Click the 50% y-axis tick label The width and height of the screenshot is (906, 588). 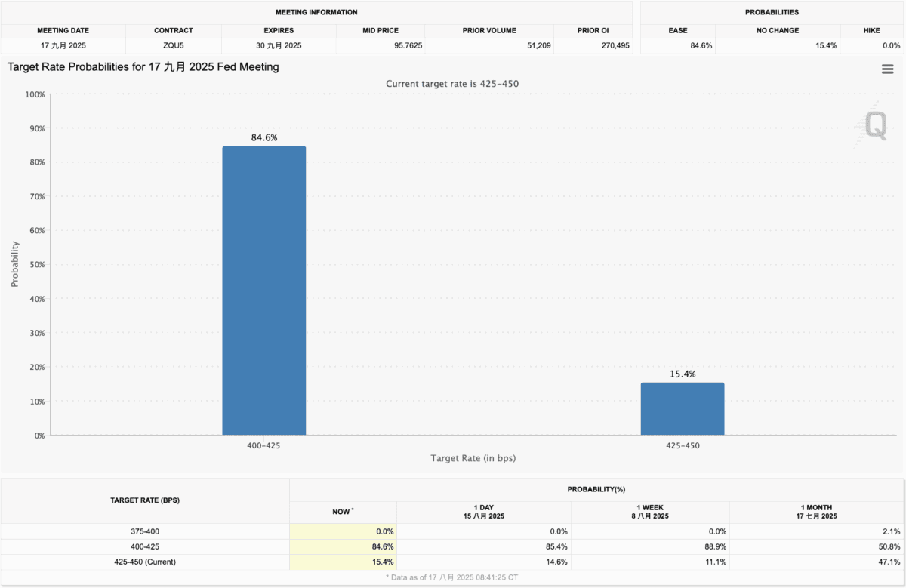37,265
